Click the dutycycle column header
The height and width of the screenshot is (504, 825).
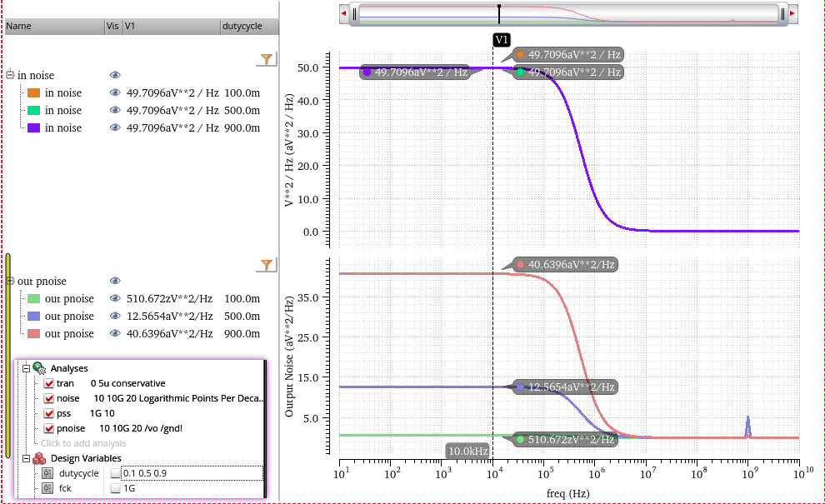click(x=249, y=27)
